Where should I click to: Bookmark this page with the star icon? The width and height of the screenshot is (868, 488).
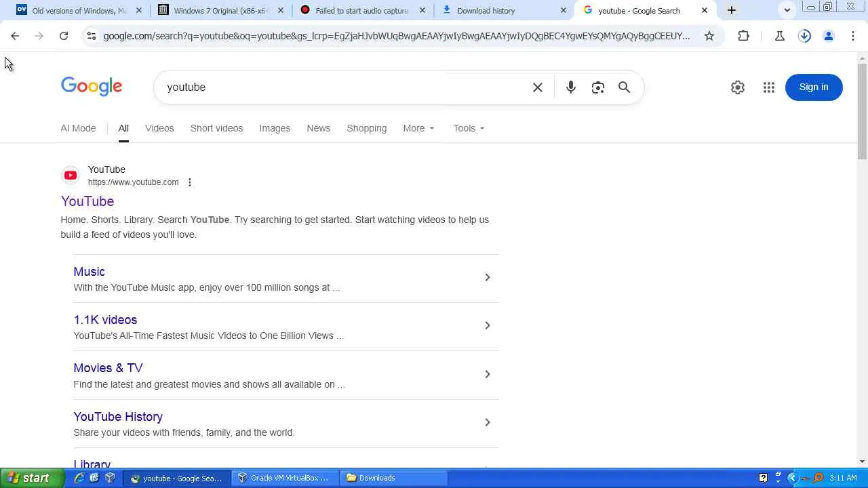click(709, 36)
